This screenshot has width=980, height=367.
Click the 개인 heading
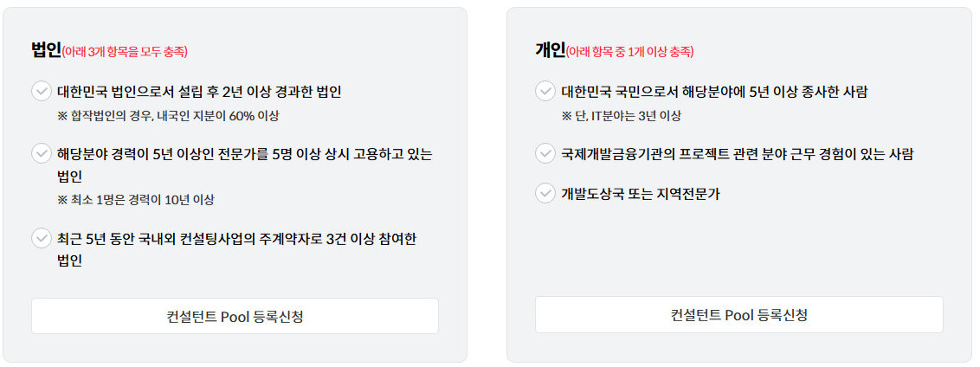(550, 50)
